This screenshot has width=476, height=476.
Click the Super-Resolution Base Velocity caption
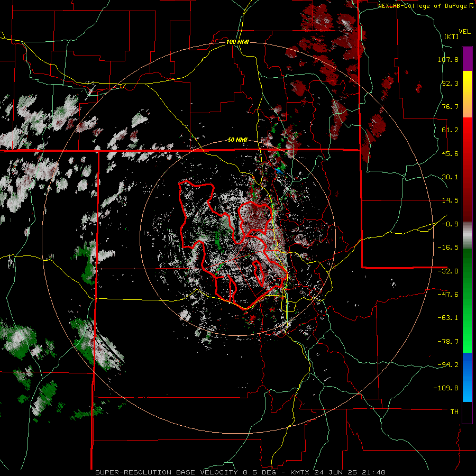[241, 472]
